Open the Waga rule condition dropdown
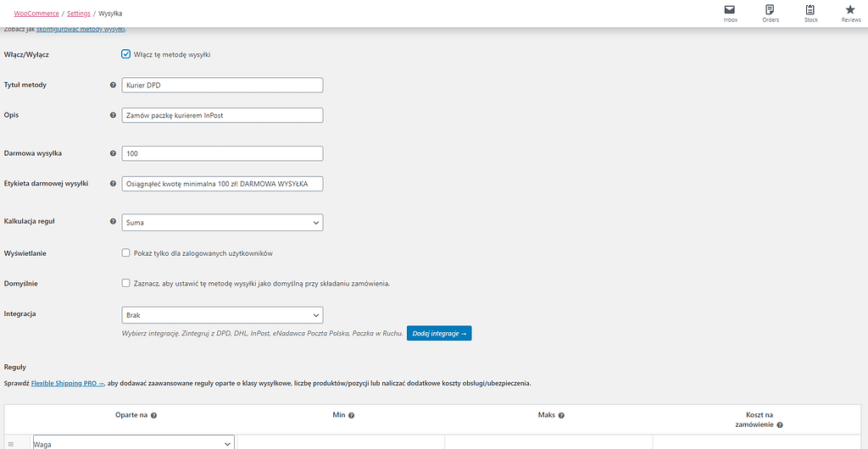 click(133, 443)
